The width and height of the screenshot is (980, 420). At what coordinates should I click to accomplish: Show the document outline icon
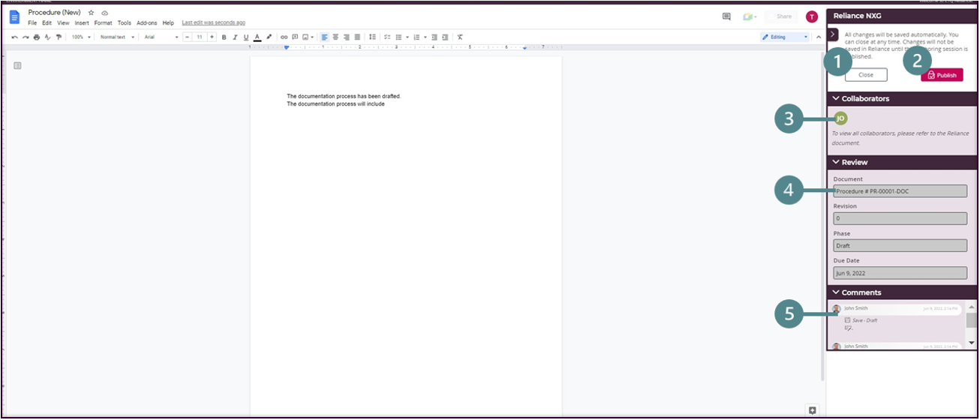pos(17,66)
